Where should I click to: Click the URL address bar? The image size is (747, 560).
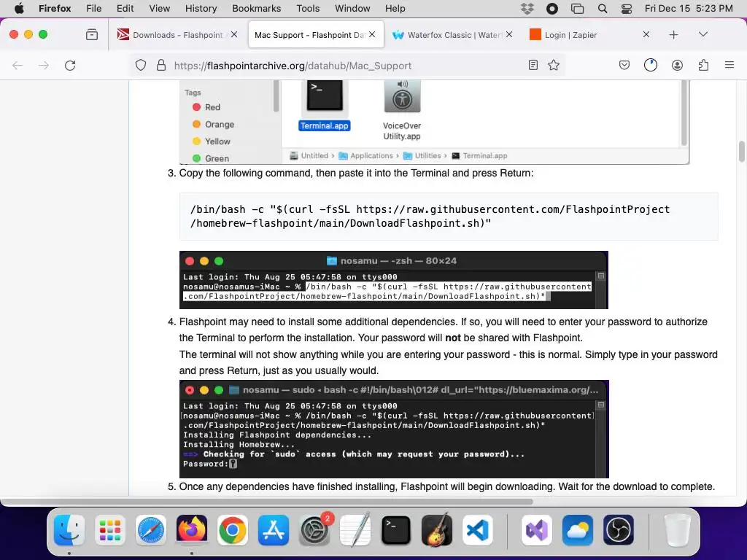click(x=347, y=65)
